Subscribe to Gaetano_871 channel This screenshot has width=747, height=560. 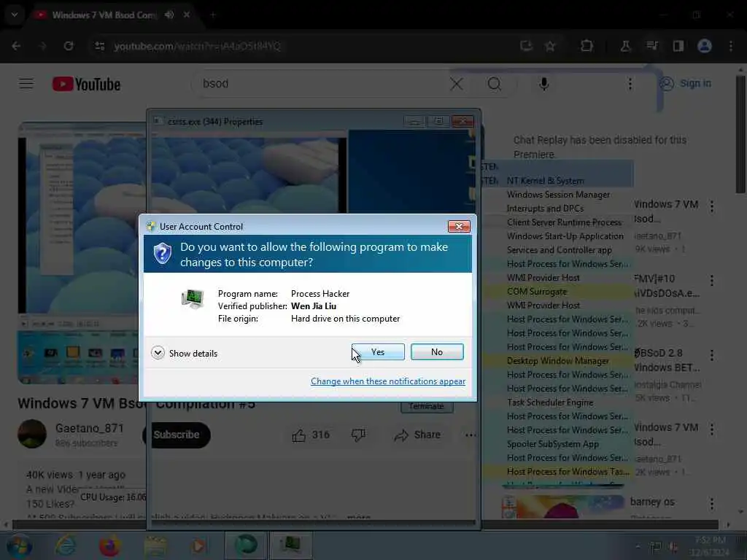pyautogui.click(x=177, y=435)
